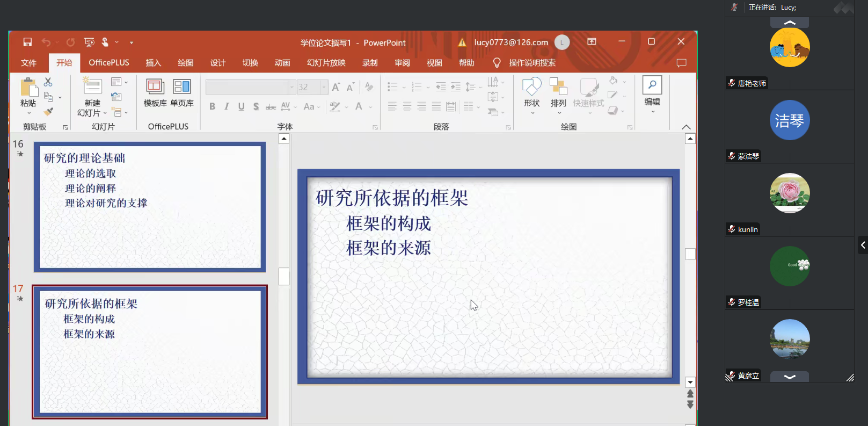
Task: Collapse the ribbon with the chevron
Action: click(686, 127)
